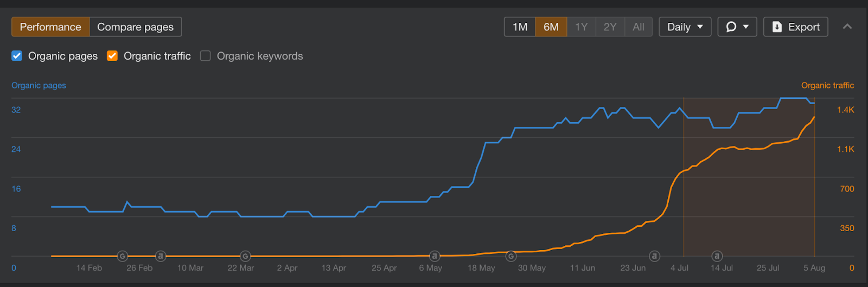The height and width of the screenshot is (287, 868).
Task: Click the Ahrefs 'a' marker near 26 Feb
Action: (160, 256)
